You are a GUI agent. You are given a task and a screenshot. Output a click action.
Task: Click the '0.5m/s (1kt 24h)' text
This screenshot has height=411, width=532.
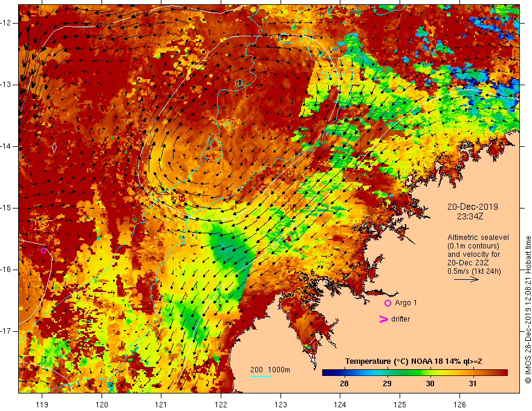click(474, 271)
